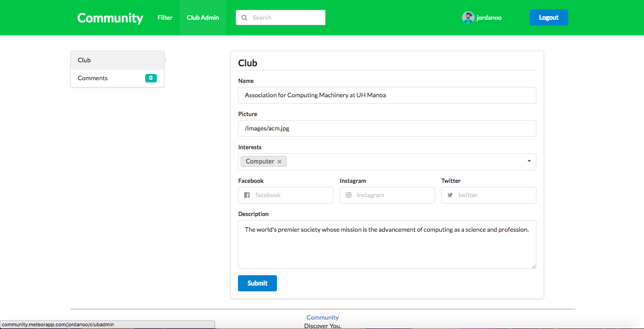
Task: Click the Community logo heading
Action: tap(110, 18)
